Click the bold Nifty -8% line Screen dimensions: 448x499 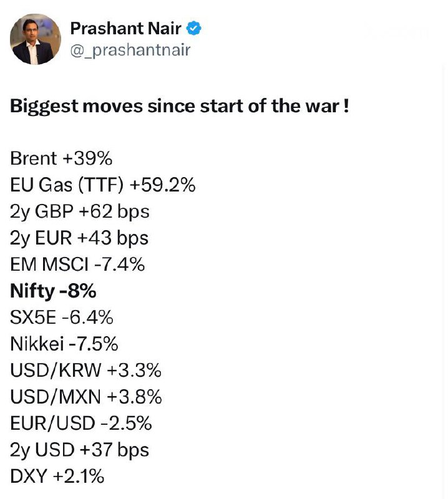(x=53, y=291)
